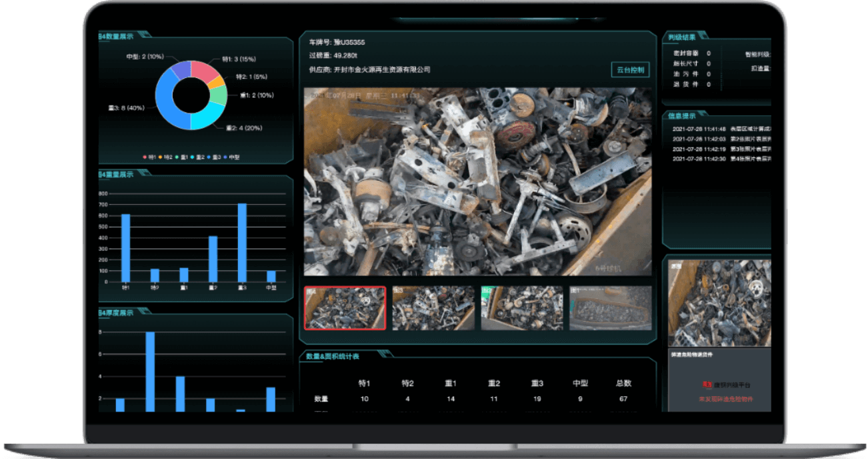The image size is (868, 459).
Task: Click the 云台控制 button
Action: (629, 70)
